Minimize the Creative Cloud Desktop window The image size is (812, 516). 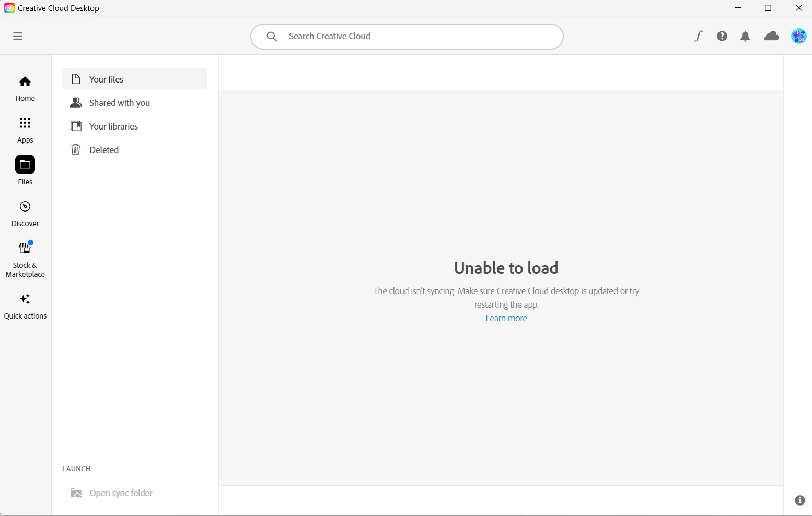(738, 8)
